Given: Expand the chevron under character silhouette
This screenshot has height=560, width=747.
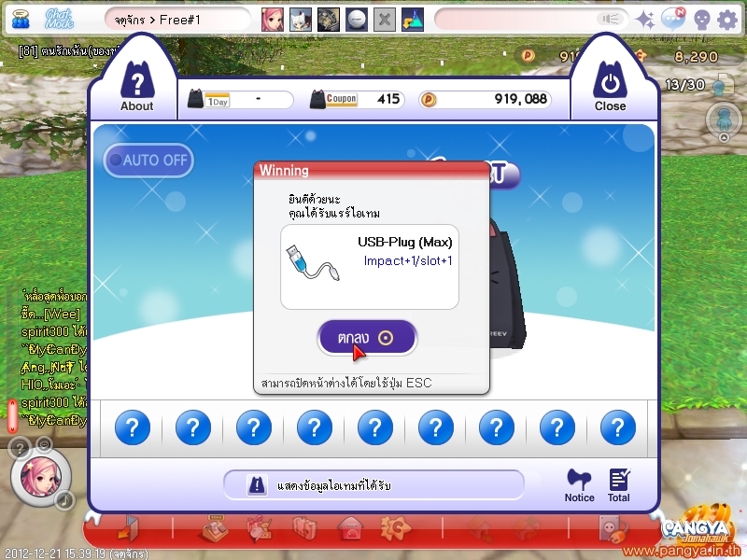Looking at the screenshot, I should [724, 137].
